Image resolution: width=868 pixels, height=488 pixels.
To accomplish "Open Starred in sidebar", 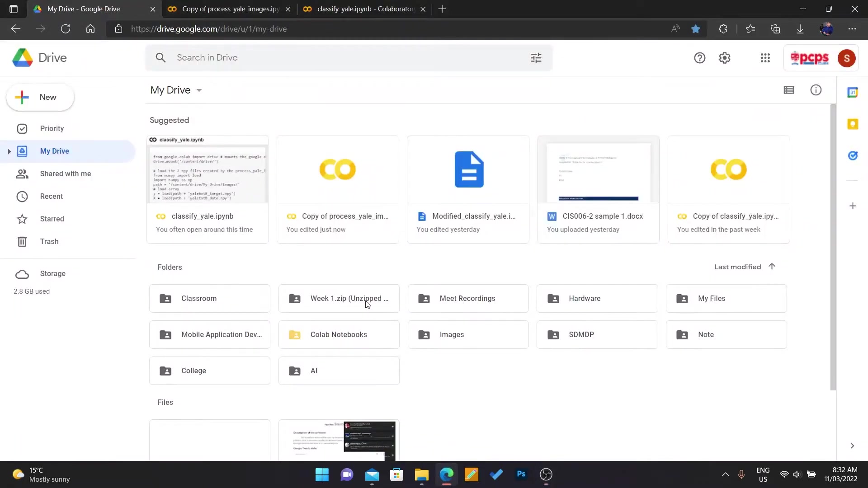I will point(68,219).
